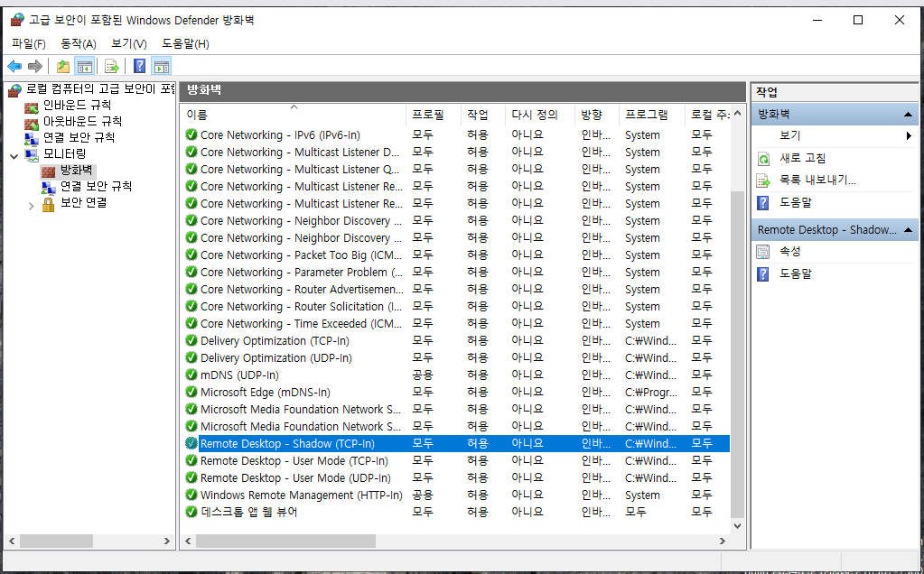Click the rule list vertical scrollbar up arrow
The height and width of the screenshot is (574, 924).
[737, 114]
